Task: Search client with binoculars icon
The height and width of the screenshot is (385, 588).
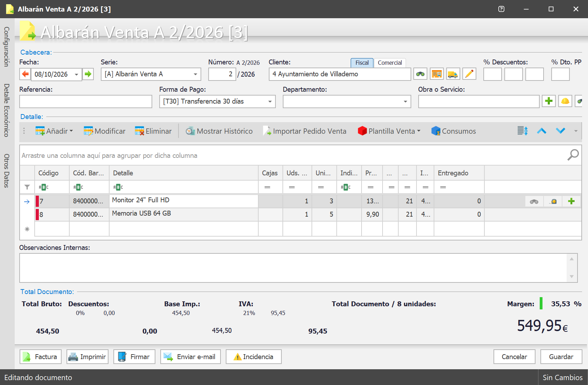Action: pyautogui.click(x=420, y=74)
